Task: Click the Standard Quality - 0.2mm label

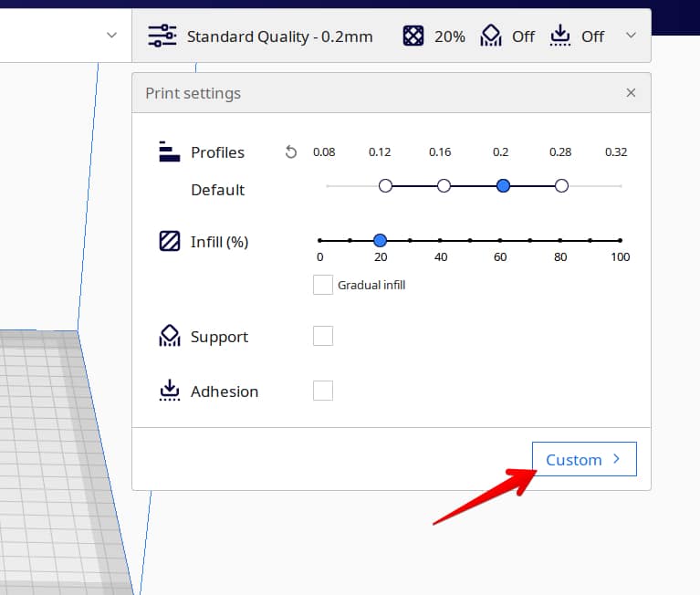Action: click(x=279, y=37)
